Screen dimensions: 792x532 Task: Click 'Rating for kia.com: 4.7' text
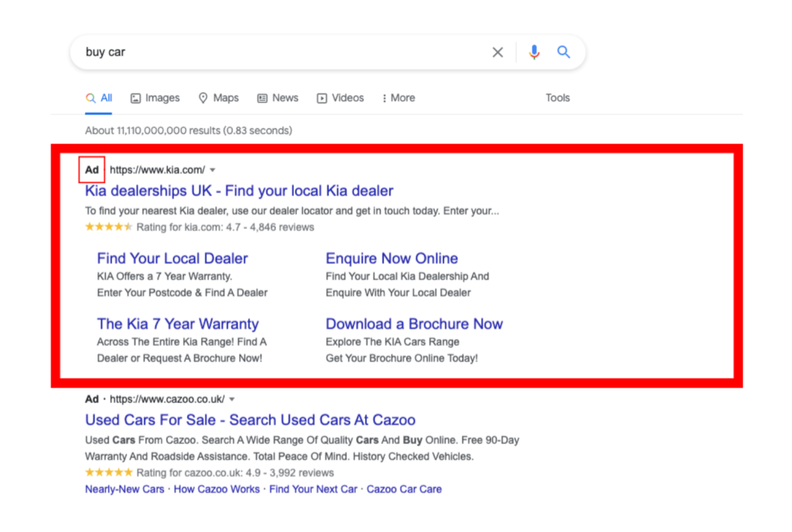pos(189,227)
